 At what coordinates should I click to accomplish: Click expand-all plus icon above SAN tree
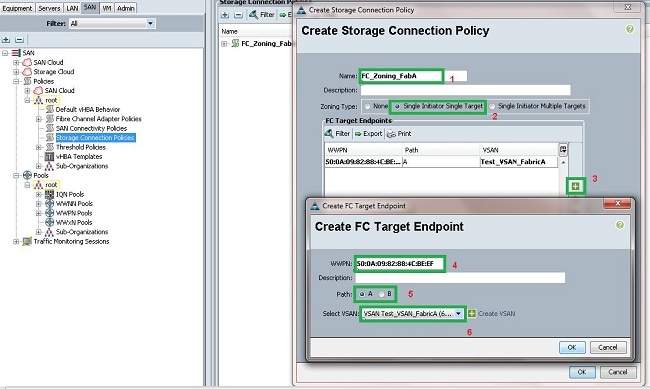6,40
